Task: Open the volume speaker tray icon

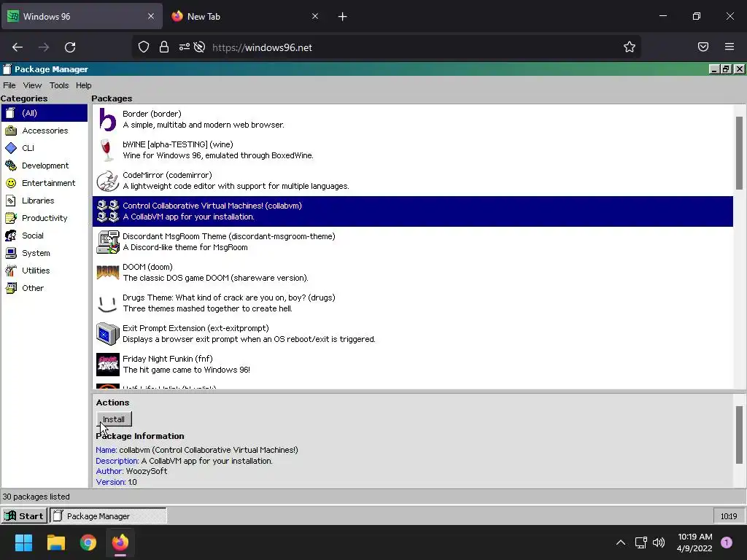Action: [659, 542]
